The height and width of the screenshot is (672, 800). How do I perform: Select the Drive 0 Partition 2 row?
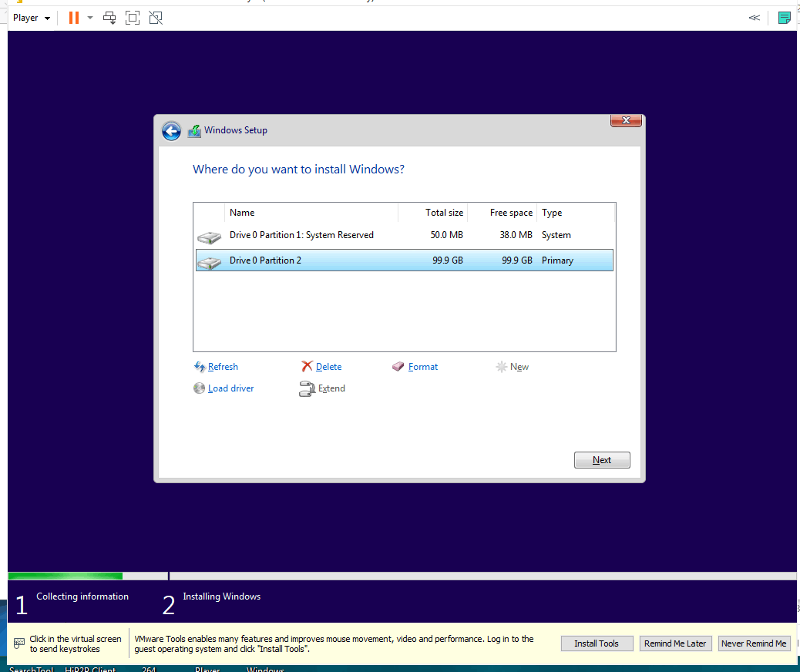point(405,260)
